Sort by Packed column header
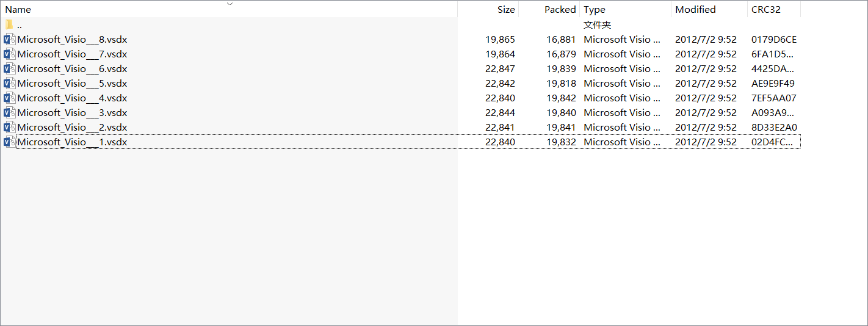The width and height of the screenshot is (868, 326). click(x=560, y=10)
